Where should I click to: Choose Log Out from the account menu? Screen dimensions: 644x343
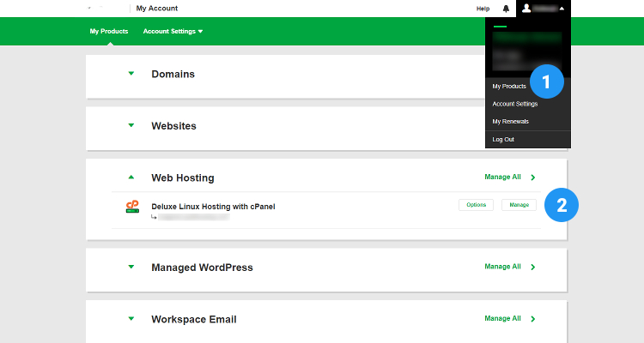pyautogui.click(x=503, y=139)
